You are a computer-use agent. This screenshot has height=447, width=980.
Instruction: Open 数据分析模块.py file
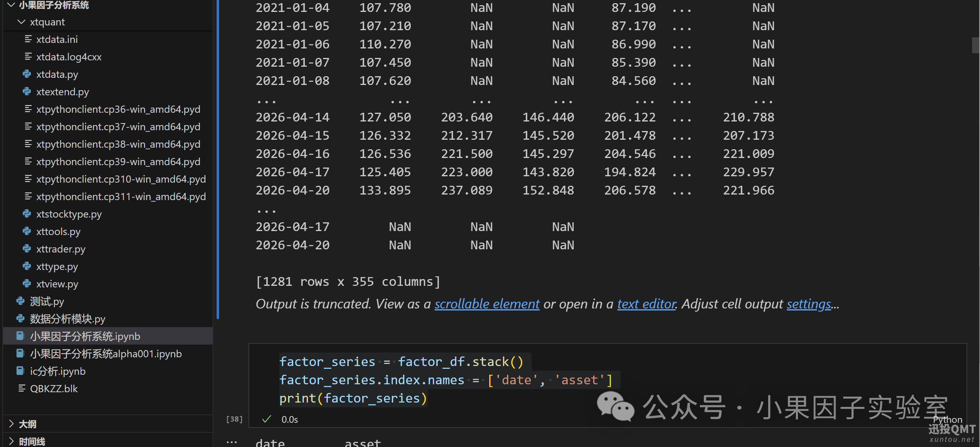click(67, 319)
